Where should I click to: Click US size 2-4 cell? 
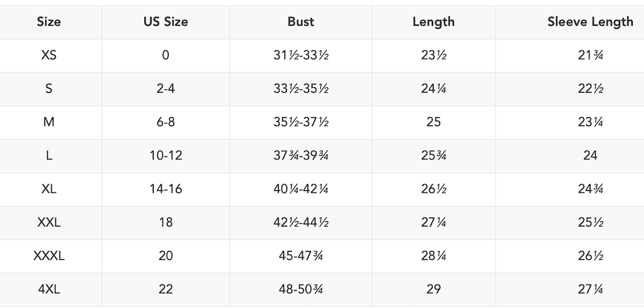(166, 89)
